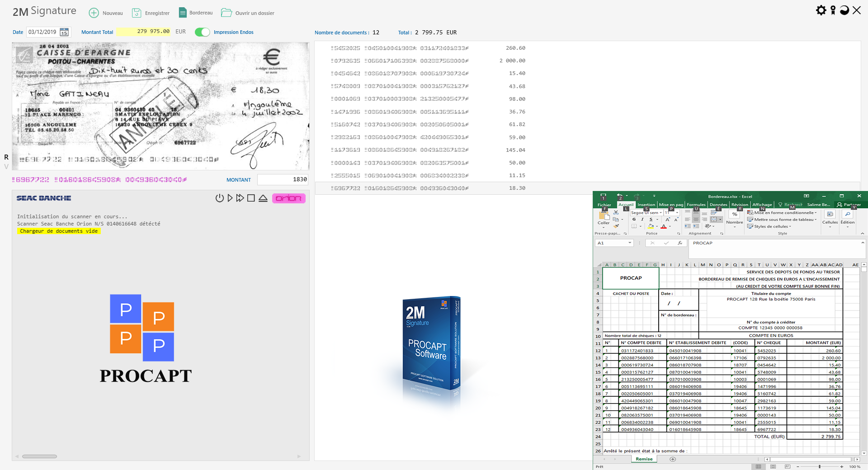Click the Excel zoom slider
This screenshot has height=470, width=868.
[x=819, y=466]
